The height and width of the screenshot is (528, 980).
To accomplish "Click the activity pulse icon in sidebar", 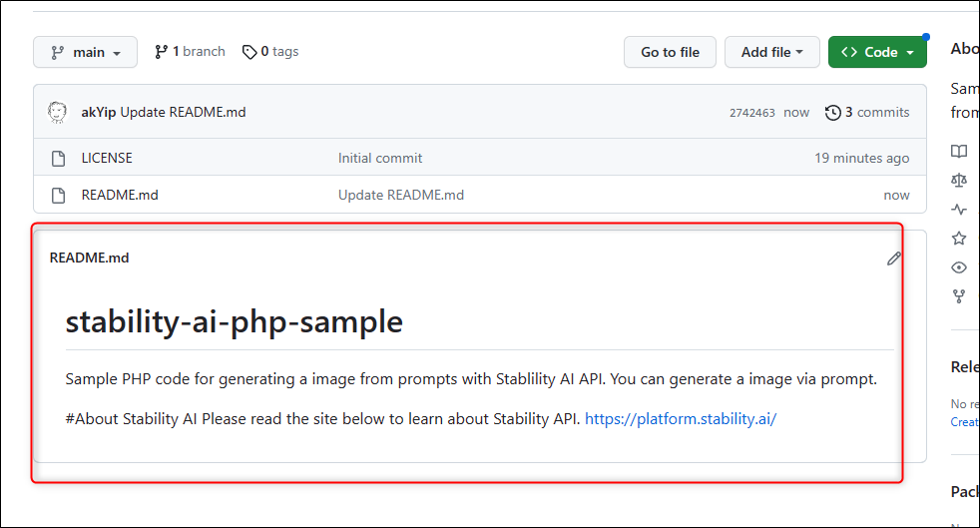I will pyautogui.click(x=959, y=210).
